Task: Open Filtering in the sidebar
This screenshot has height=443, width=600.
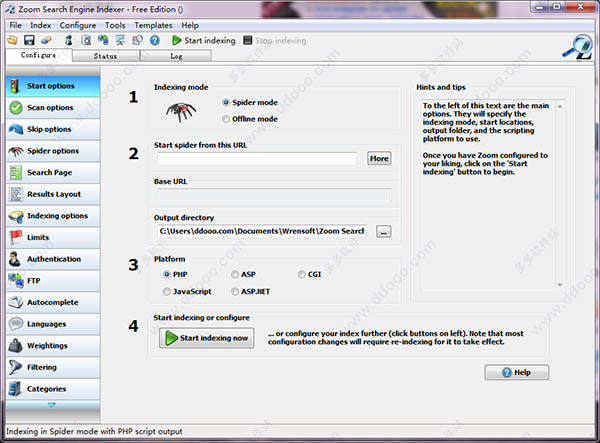Action: click(x=53, y=367)
